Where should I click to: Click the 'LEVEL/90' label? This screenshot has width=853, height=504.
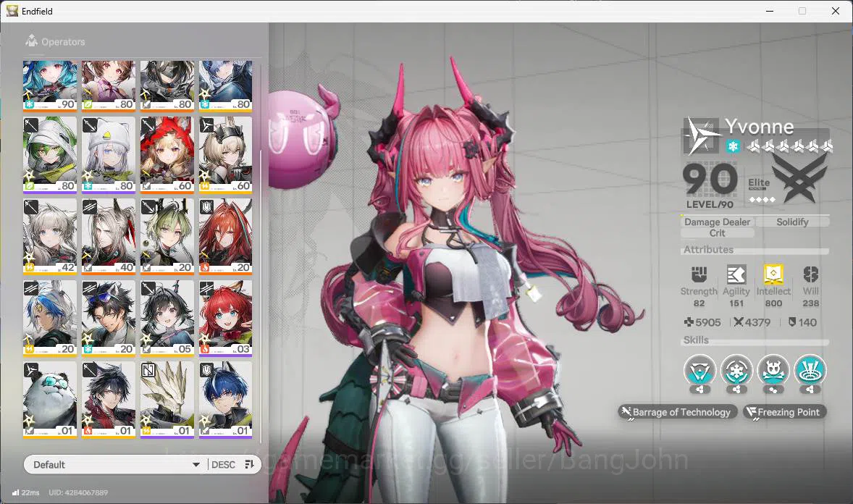[x=710, y=205]
